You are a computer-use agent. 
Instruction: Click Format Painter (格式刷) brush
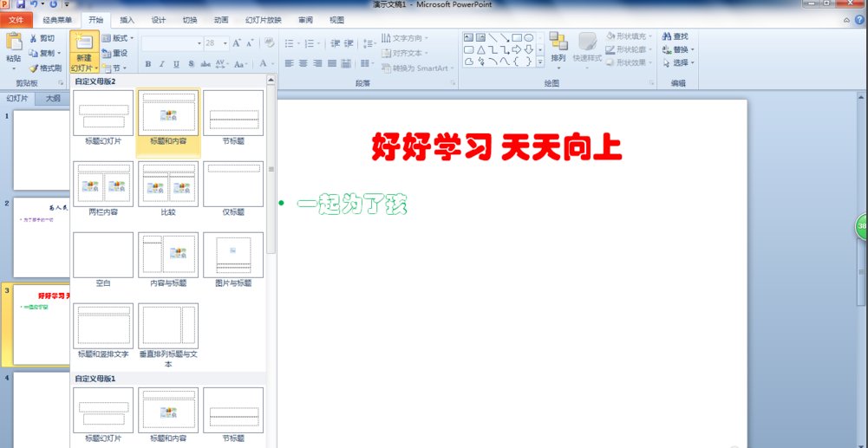45,68
